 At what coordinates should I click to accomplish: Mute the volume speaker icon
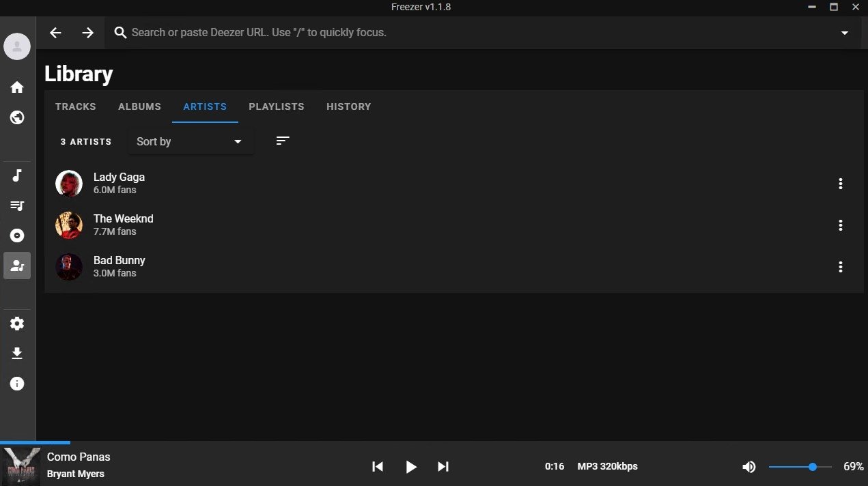(749, 467)
